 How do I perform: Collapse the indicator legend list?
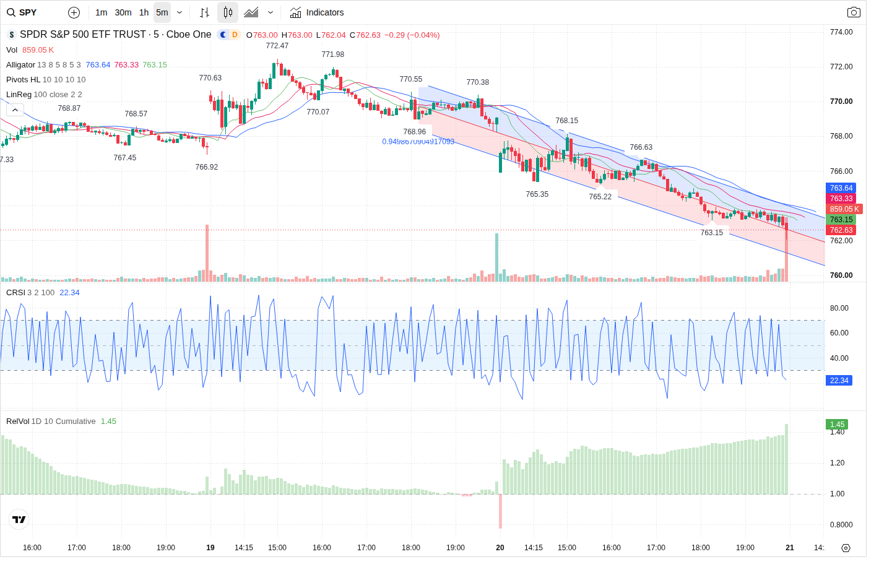(15, 110)
